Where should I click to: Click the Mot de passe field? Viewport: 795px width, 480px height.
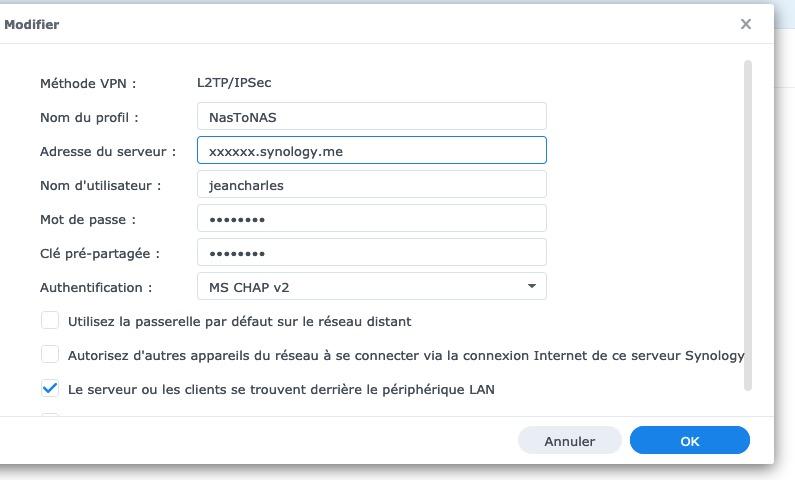pyautogui.click(x=371, y=218)
